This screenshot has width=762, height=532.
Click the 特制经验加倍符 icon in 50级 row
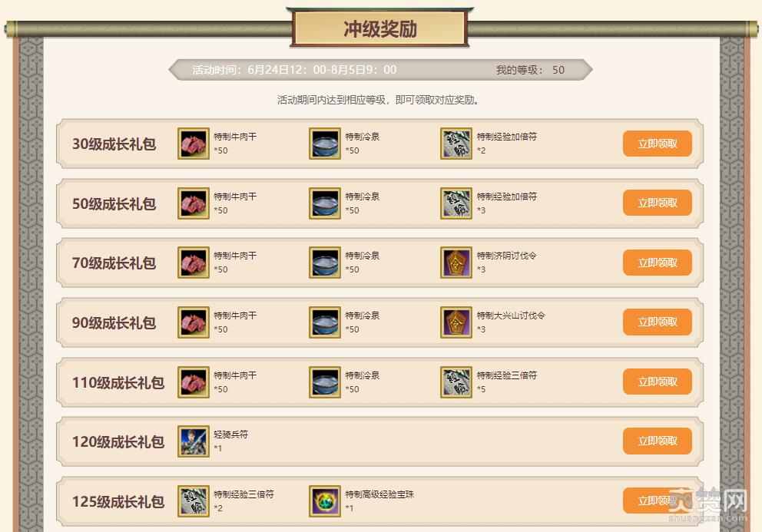(456, 203)
